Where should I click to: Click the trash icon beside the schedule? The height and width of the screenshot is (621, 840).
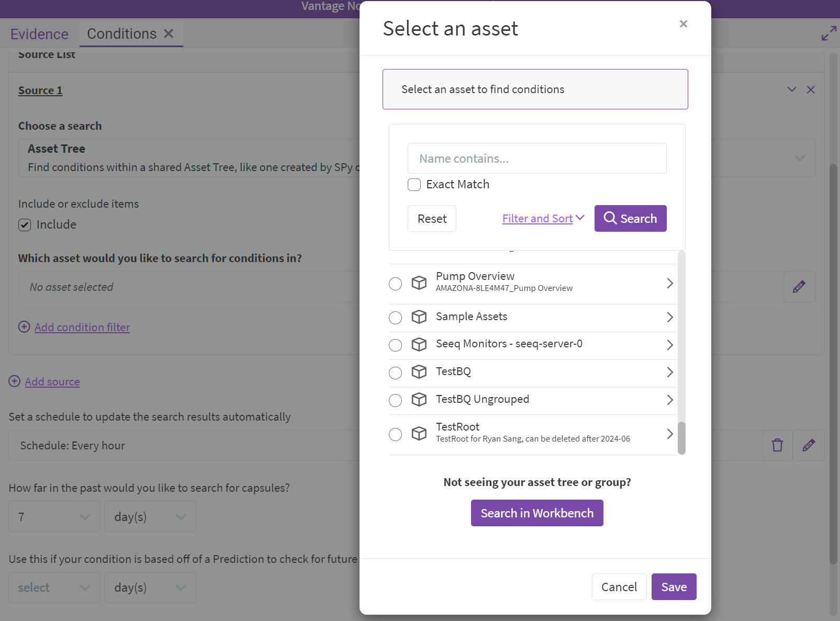[777, 445]
